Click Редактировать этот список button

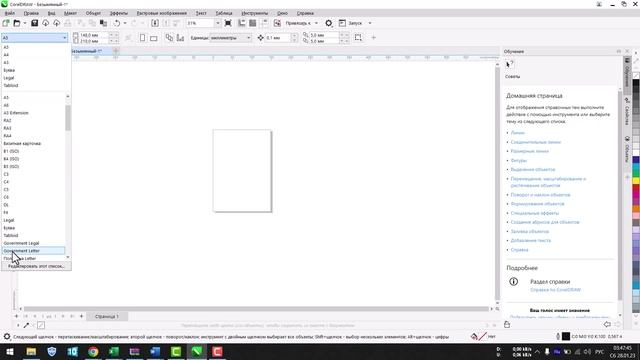36,266
